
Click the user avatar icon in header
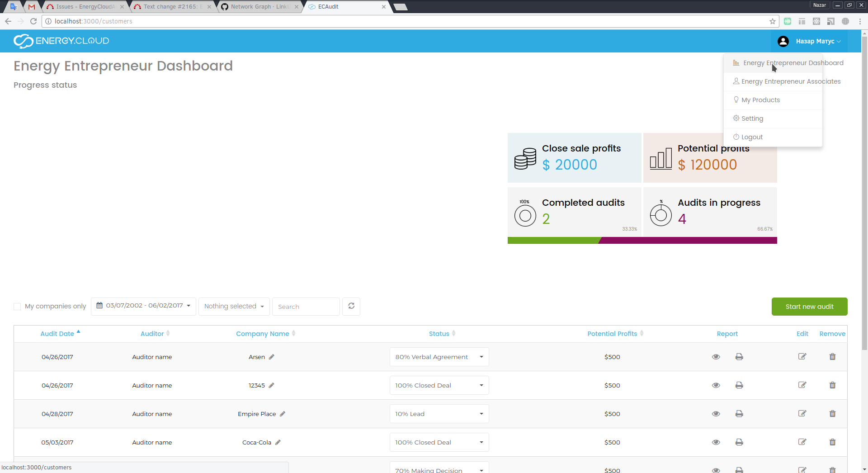tap(783, 41)
